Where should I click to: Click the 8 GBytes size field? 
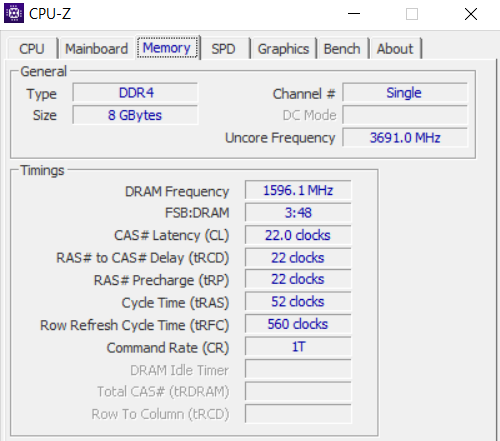click(x=135, y=115)
